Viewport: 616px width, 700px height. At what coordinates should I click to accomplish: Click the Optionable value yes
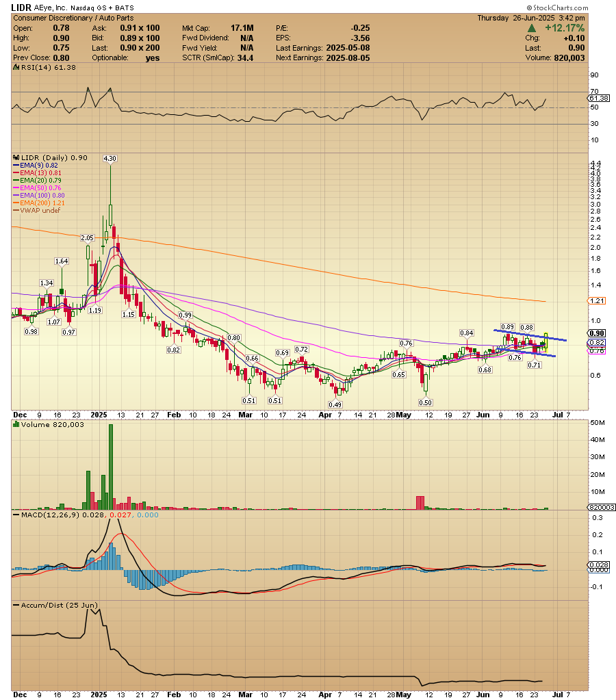coord(153,58)
